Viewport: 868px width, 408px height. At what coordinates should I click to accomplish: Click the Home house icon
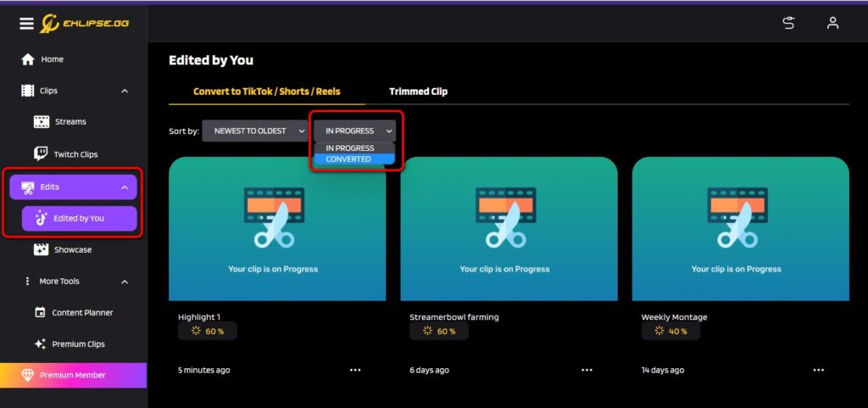coord(28,59)
